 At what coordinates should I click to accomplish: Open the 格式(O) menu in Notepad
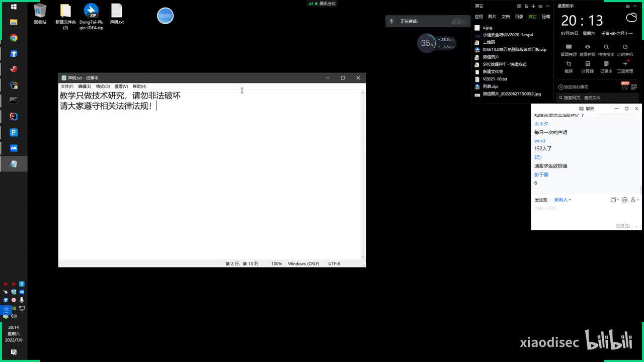coord(103,86)
